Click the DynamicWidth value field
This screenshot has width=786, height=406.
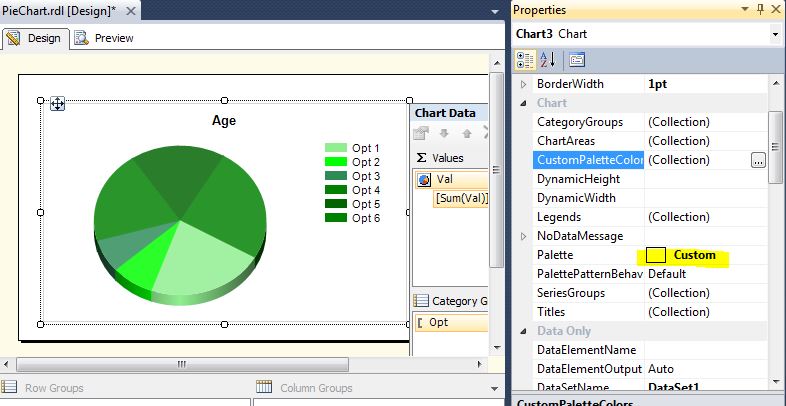click(x=706, y=198)
